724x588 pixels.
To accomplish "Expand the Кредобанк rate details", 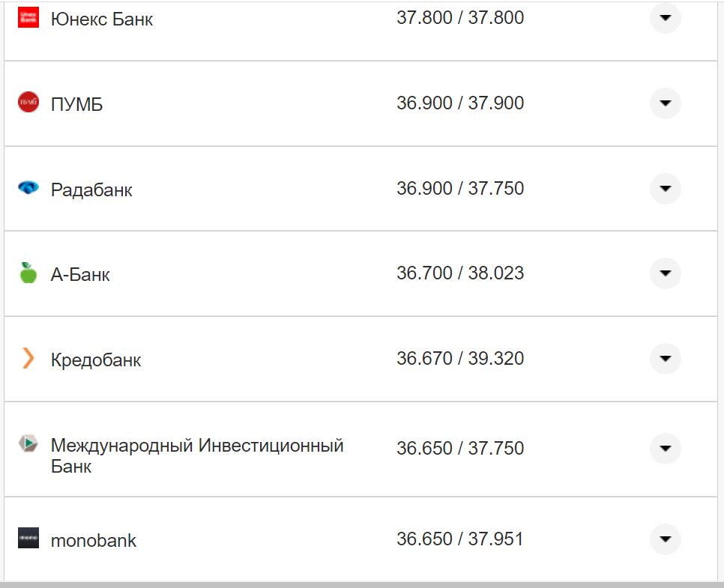I will click(665, 359).
